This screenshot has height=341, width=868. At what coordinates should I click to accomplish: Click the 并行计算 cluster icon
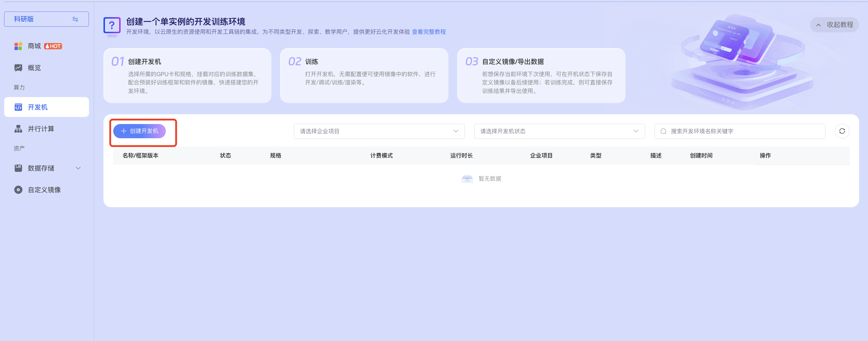(x=18, y=129)
